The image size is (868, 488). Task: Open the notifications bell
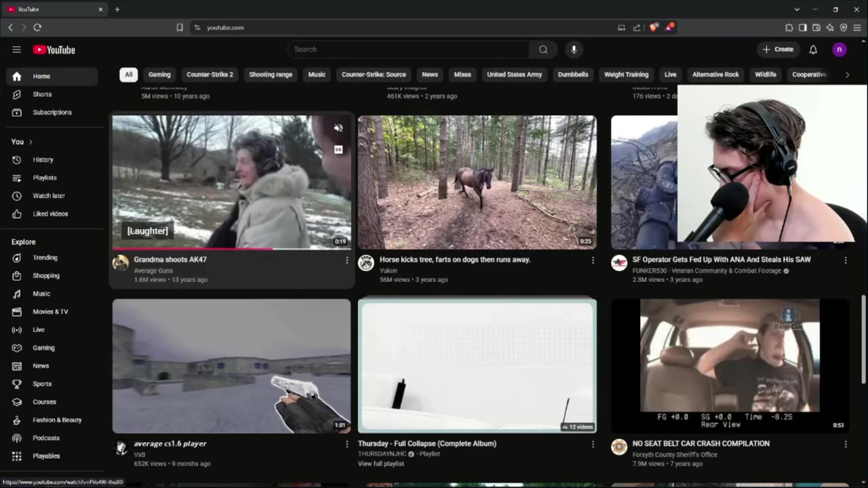(813, 49)
